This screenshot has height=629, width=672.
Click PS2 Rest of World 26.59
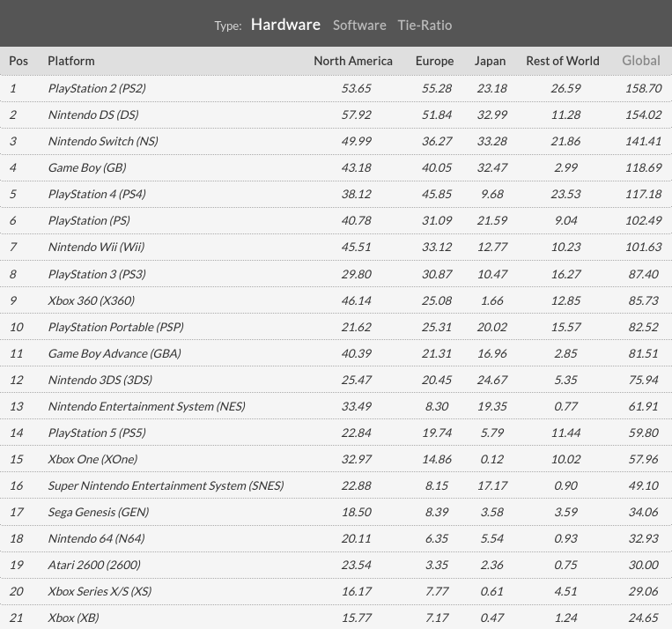tap(565, 88)
